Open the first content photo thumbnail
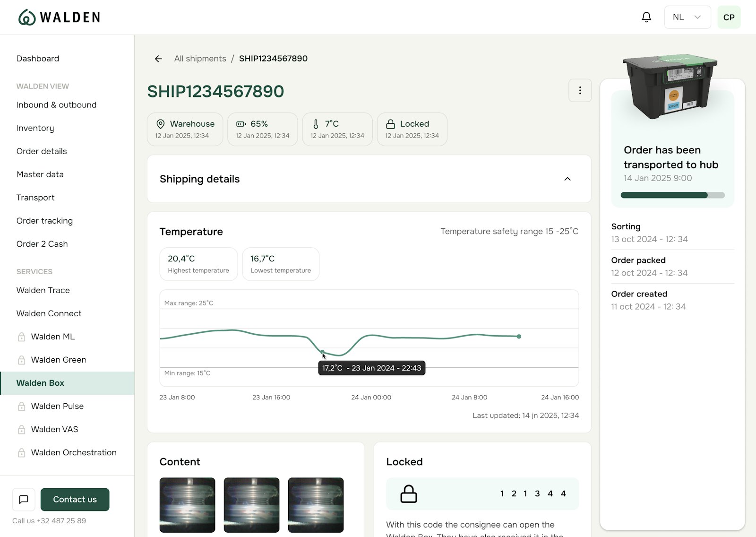 click(x=187, y=505)
